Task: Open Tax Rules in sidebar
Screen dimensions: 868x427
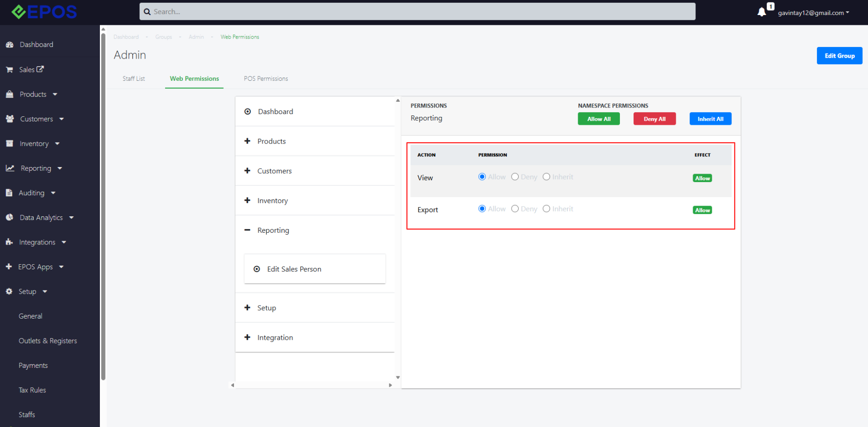Action: tap(32, 390)
